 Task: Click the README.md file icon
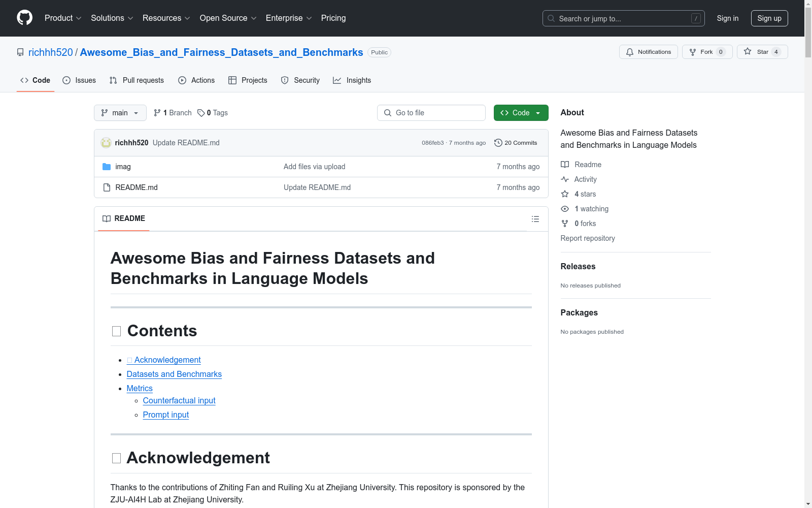click(107, 187)
